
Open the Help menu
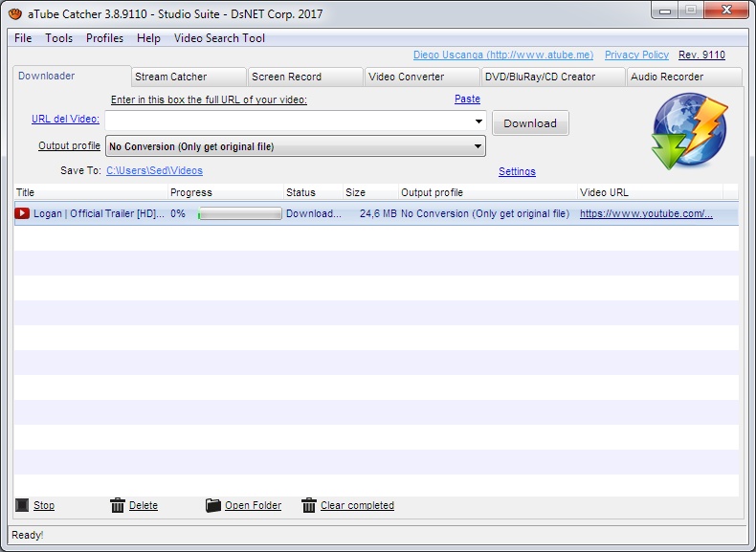point(148,38)
